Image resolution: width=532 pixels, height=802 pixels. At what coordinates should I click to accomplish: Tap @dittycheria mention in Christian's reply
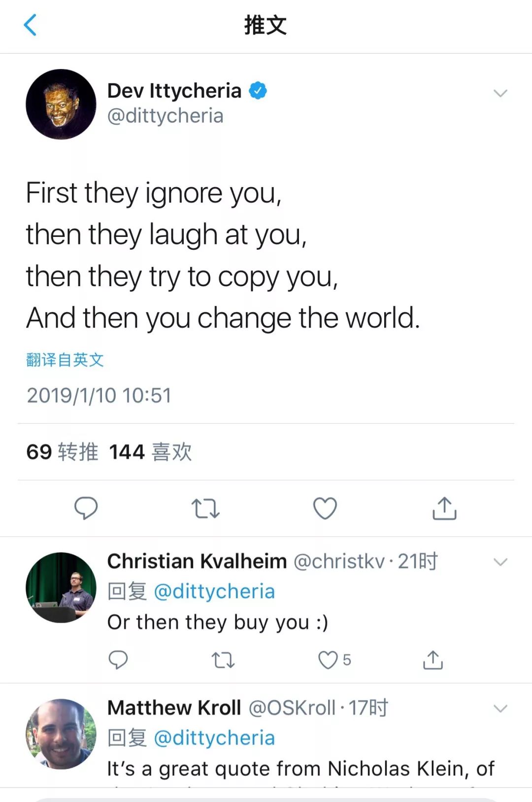click(214, 591)
